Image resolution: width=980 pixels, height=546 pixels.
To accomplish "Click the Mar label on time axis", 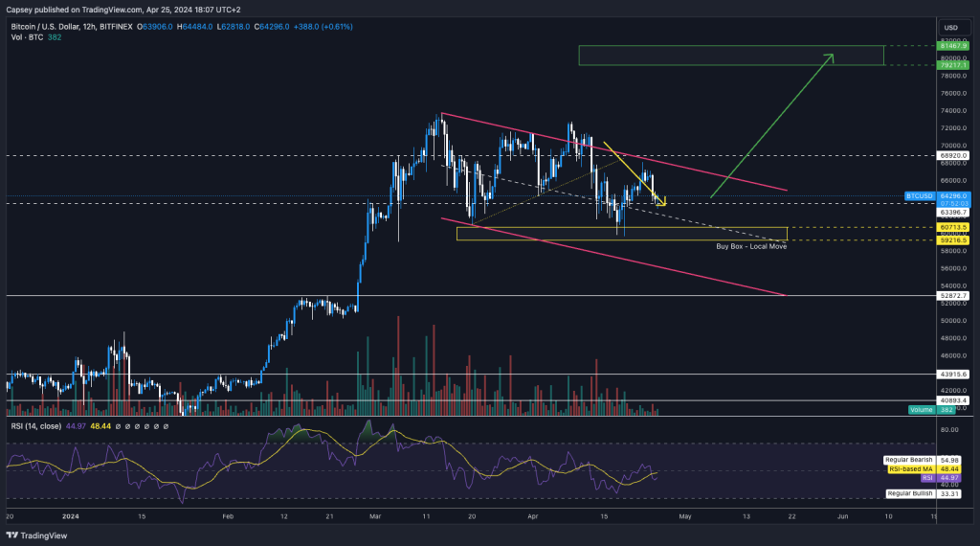I will coord(375,516).
